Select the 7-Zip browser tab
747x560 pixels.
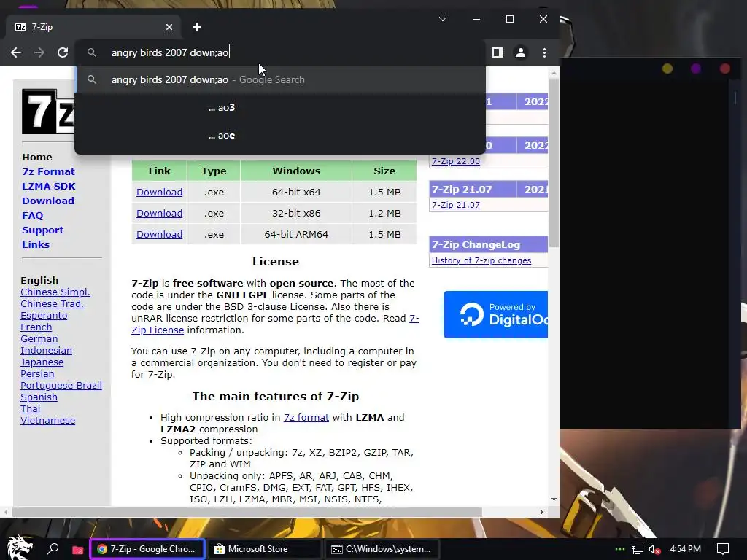click(x=94, y=27)
